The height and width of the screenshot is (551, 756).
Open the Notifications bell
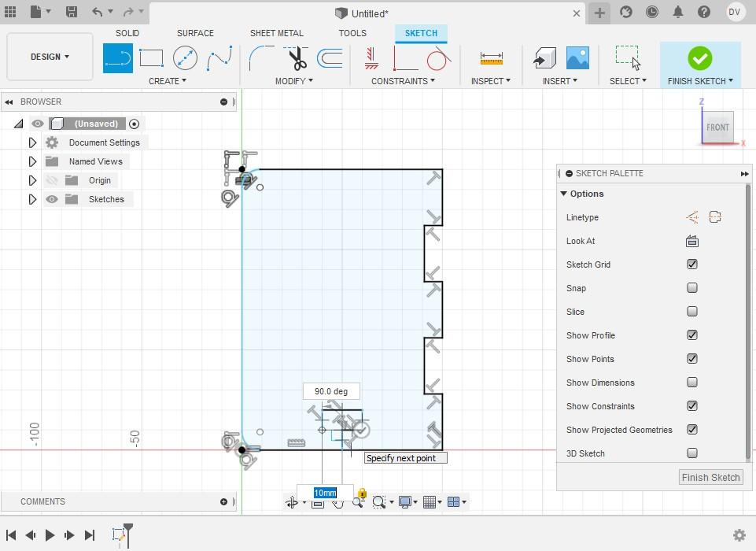coord(678,12)
